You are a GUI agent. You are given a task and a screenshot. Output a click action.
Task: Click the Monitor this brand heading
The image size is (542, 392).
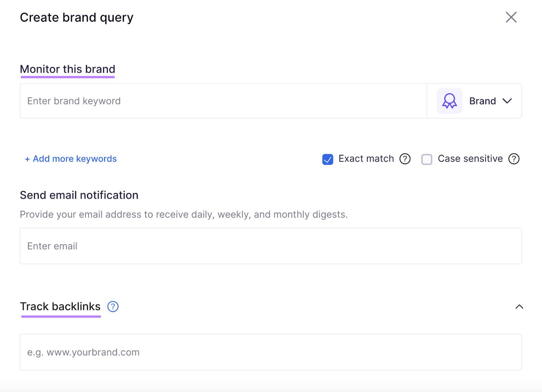coord(67,69)
